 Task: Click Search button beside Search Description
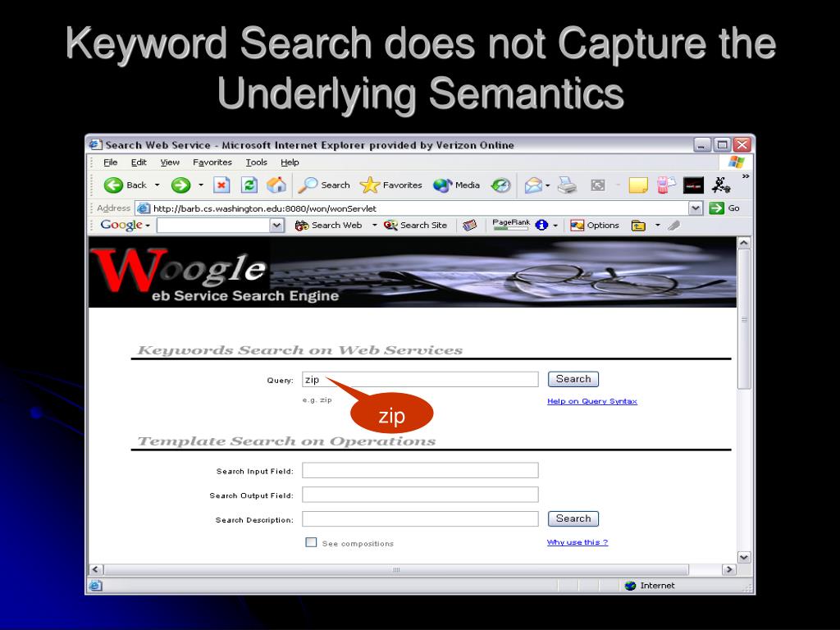coord(573,518)
